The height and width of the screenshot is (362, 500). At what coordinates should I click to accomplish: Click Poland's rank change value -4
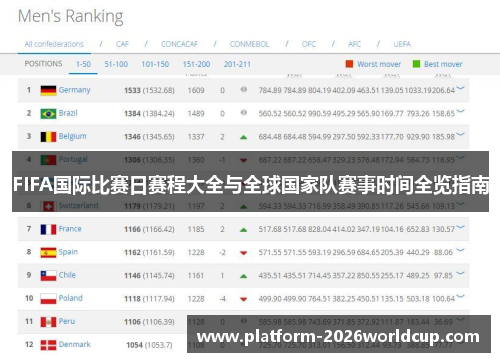point(222,299)
